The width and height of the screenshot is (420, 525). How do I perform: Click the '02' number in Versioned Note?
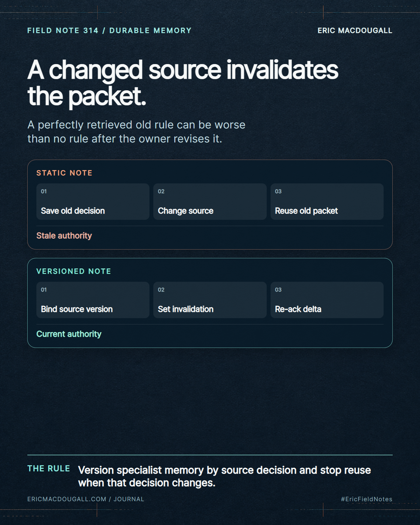161,290
